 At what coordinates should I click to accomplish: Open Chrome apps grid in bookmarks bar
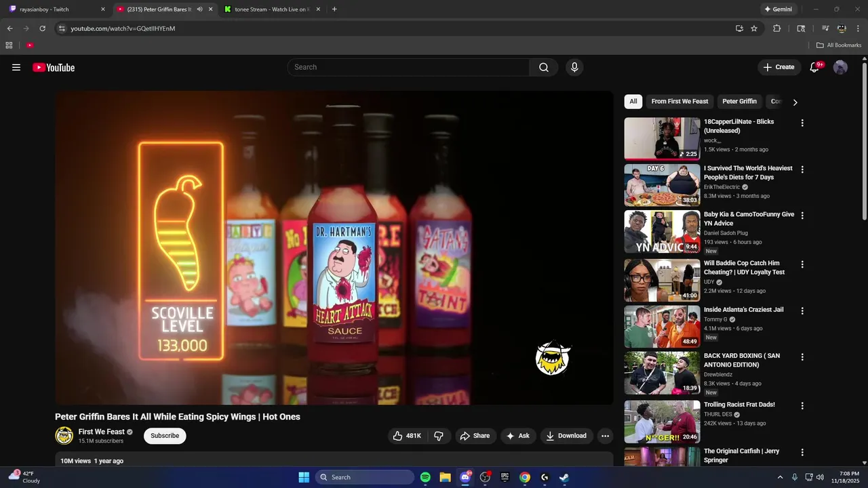pyautogui.click(x=9, y=45)
